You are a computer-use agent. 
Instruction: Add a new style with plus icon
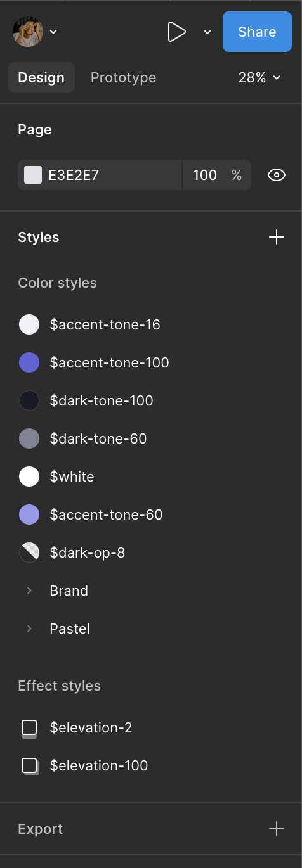(x=277, y=238)
